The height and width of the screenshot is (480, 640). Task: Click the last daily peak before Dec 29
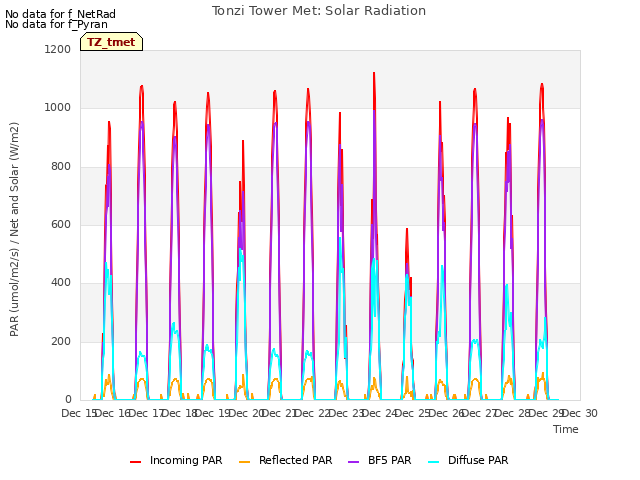point(542,84)
